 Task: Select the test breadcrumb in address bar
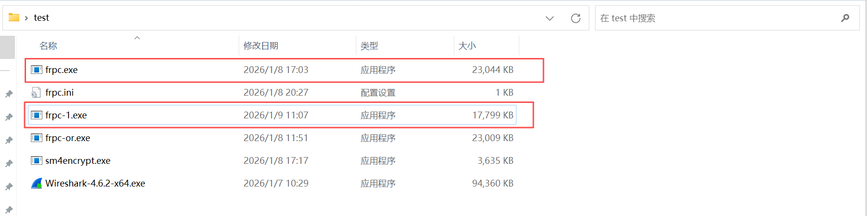point(41,18)
